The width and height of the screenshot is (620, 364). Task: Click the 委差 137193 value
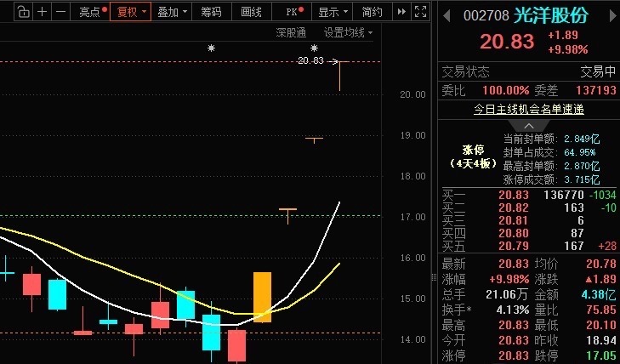[595, 90]
